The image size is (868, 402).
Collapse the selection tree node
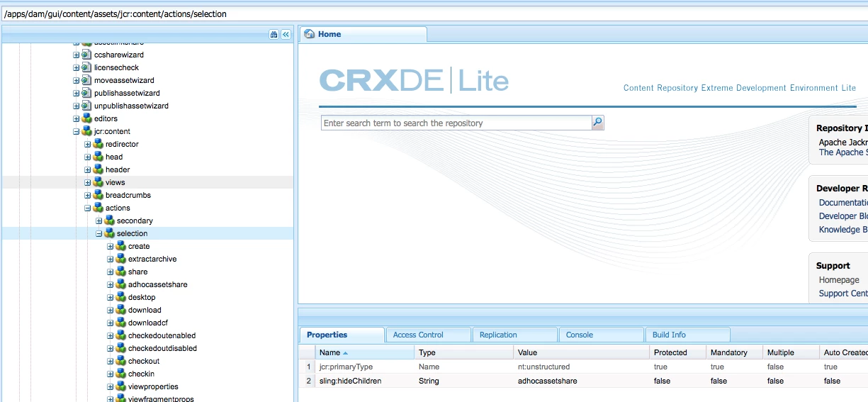click(99, 233)
